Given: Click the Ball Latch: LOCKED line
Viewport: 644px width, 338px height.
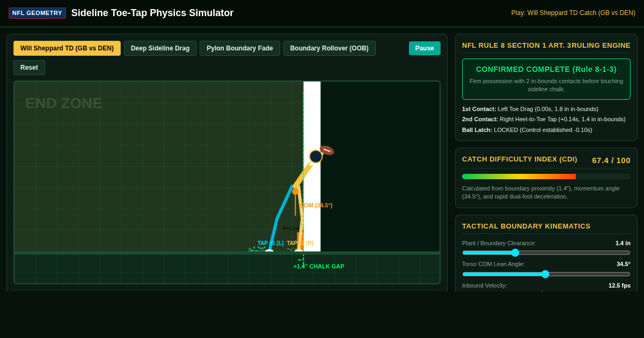Looking at the screenshot, I should (527, 130).
